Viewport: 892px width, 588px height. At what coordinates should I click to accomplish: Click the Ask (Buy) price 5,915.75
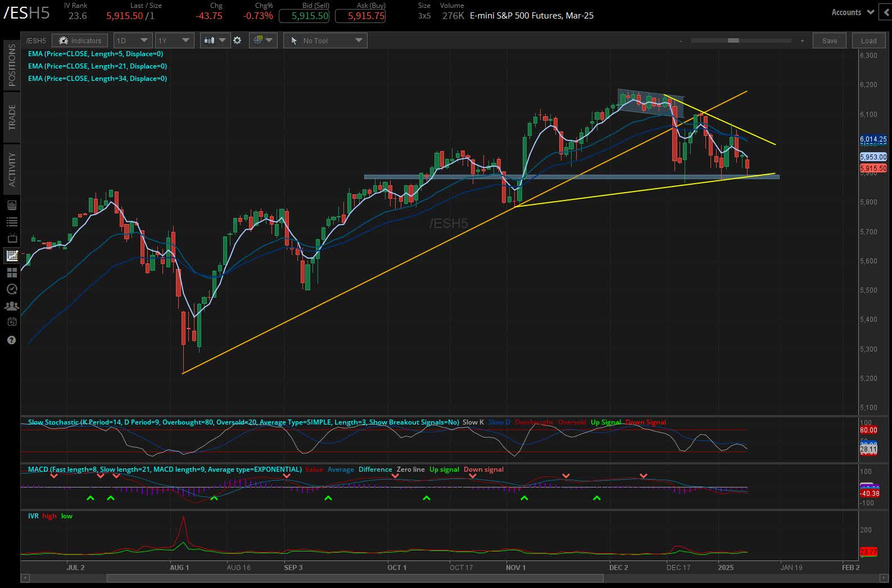click(x=360, y=16)
